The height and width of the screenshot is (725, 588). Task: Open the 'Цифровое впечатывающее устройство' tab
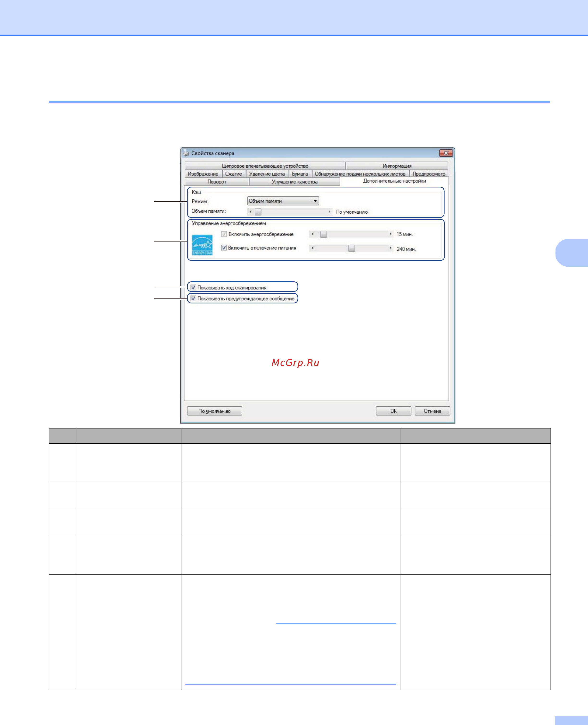265,166
